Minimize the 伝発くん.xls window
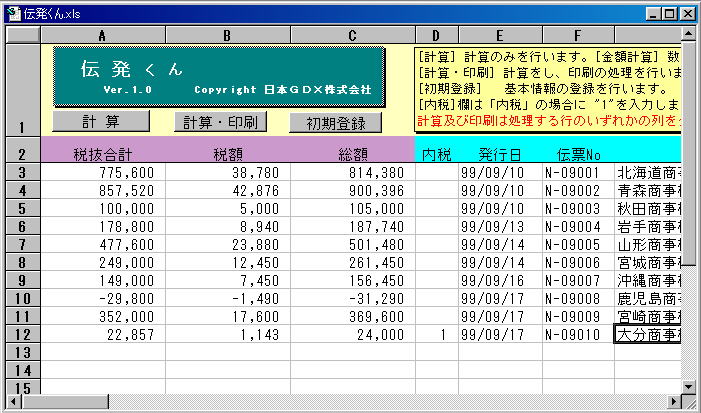This screenshot has width=701, height=413. tap(653, 12)
